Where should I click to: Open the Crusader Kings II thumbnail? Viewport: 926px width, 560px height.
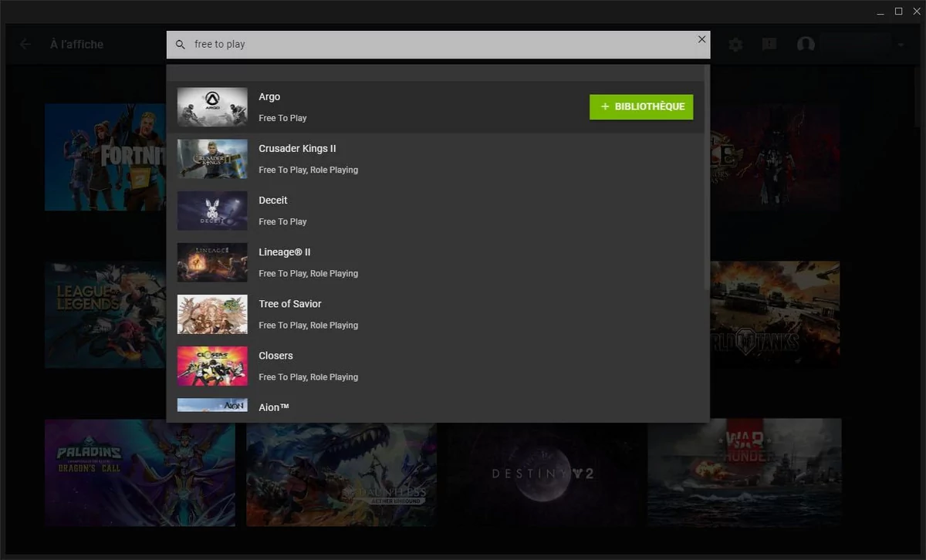(x=212, y=158)
